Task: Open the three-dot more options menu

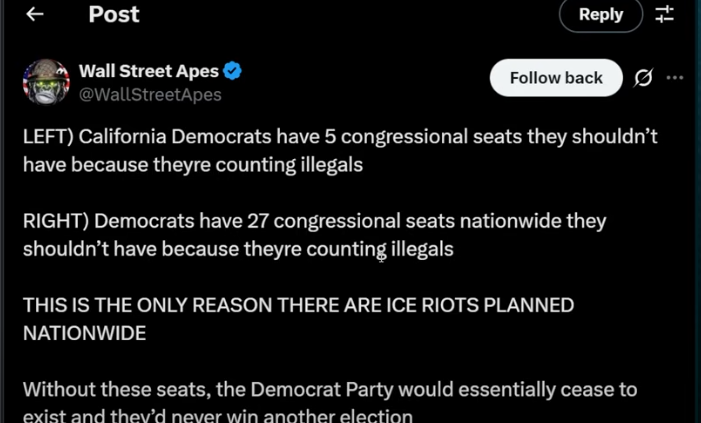Action: pyautogui.click(x=675, y=78)
